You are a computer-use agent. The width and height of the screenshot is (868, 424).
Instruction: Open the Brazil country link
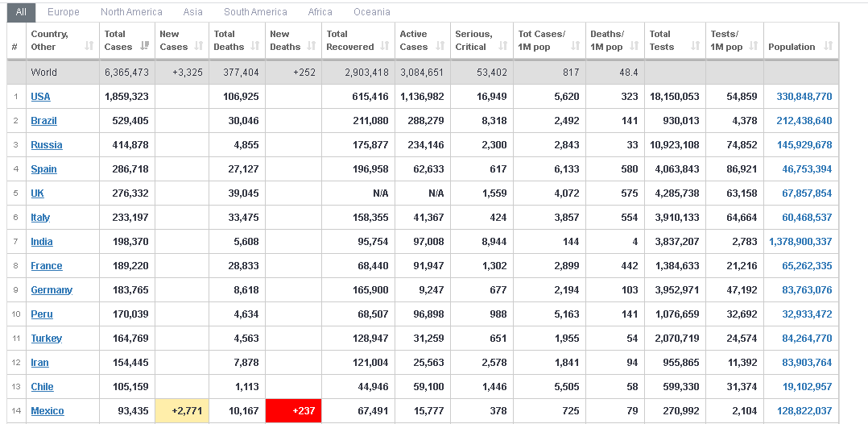click(43, 121)
